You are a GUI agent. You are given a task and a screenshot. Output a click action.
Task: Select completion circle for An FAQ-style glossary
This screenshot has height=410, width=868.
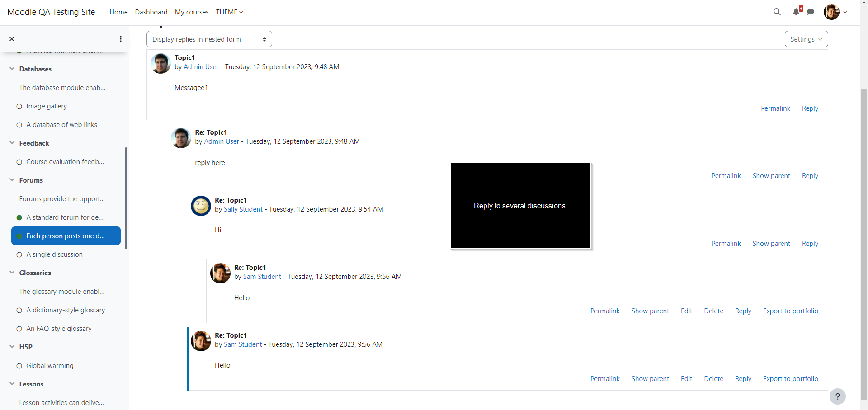(19, 329)
